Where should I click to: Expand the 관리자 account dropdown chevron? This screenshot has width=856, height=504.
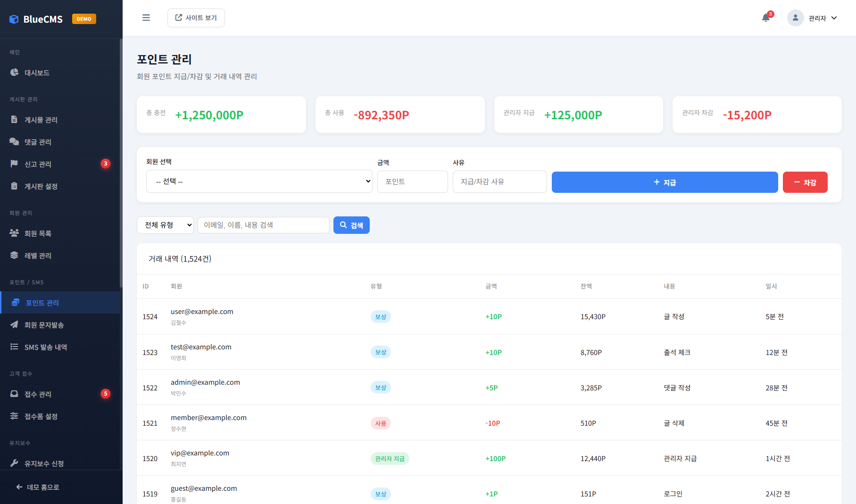[x=834, y=18]
